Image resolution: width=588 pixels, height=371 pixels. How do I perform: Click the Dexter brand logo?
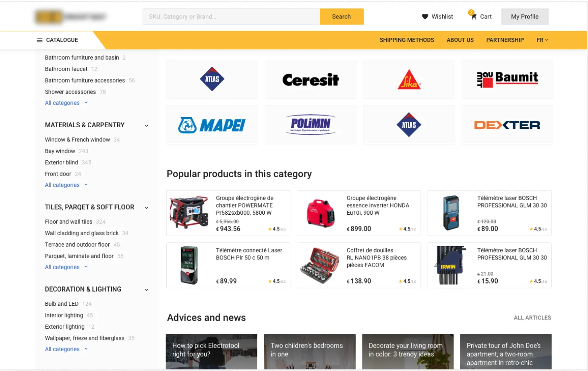pos(507,125)
